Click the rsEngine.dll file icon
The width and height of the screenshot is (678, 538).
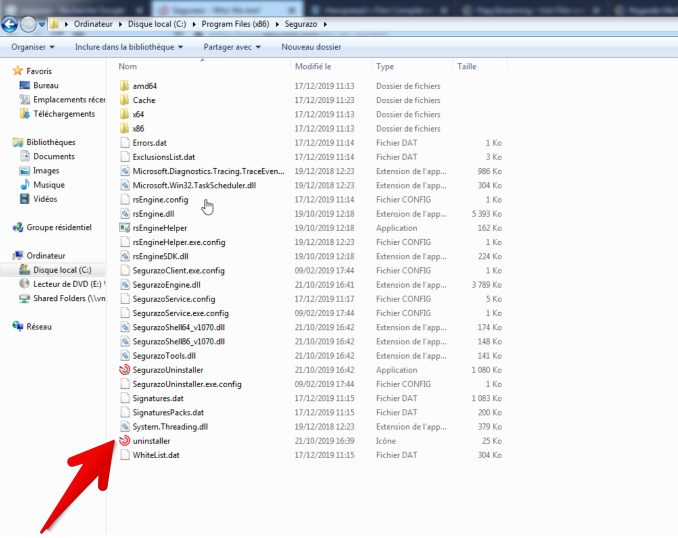pyautogui.click(x=125, y=214)
